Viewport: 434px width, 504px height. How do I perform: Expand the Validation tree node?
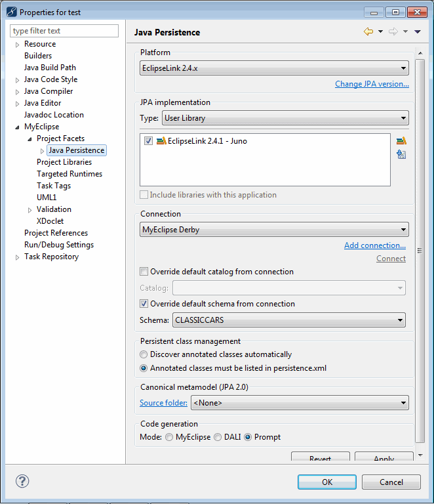coord(30,210)
